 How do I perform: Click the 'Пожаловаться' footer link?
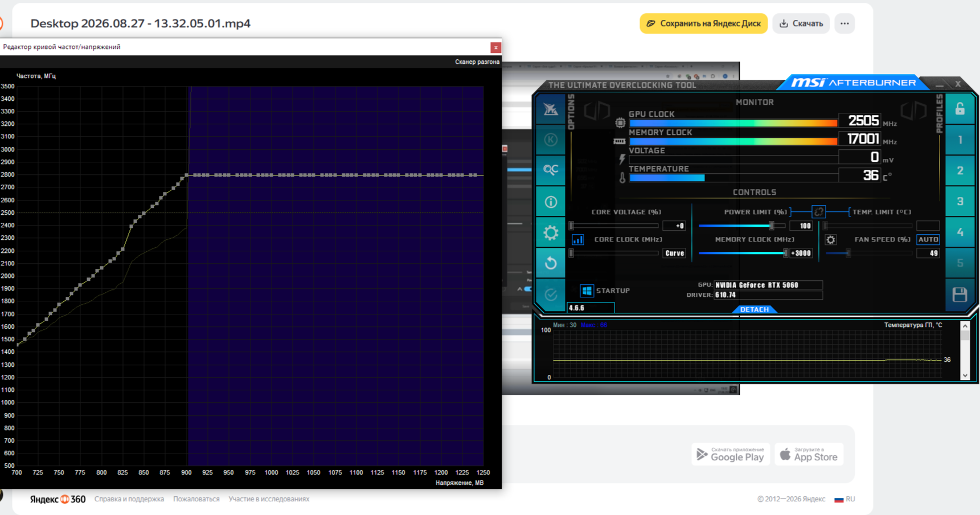point(196,499)
